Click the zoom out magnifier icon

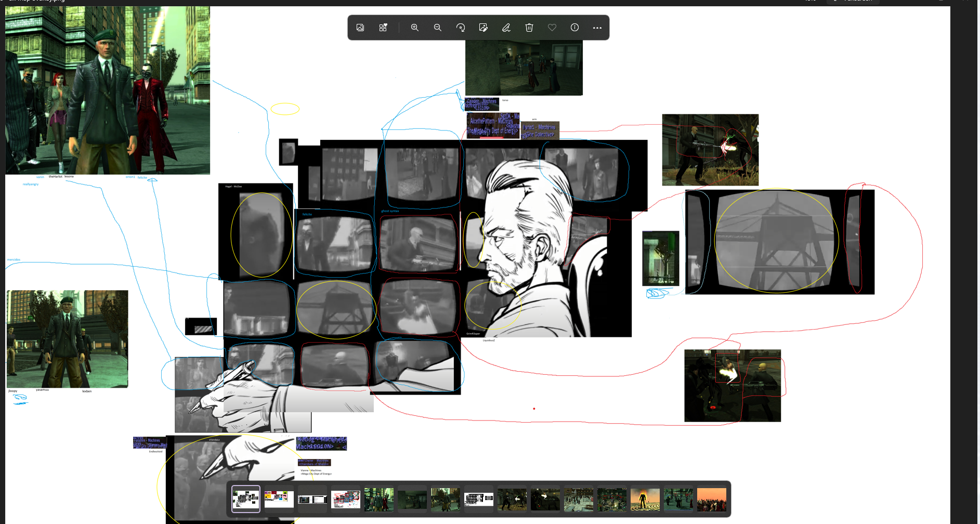point(438,28)
